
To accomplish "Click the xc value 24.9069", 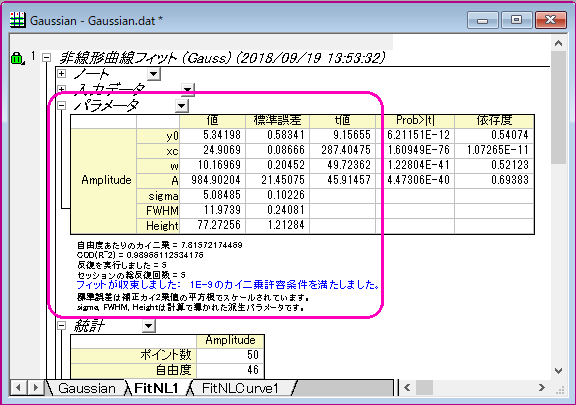I will pyautogui.click(x=212, y=150).
